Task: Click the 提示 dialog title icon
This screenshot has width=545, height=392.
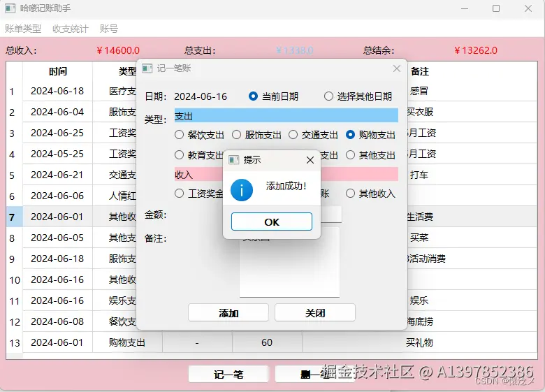Action: (233, 160)
